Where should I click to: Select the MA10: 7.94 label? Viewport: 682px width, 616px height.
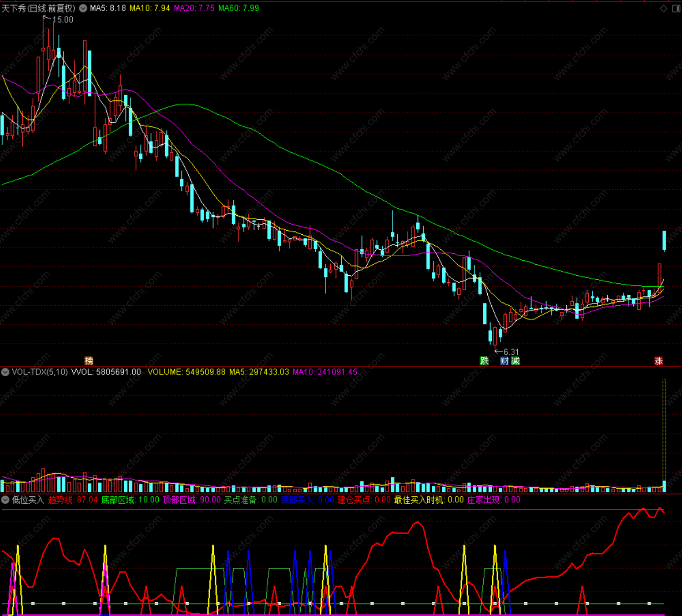click(x=150, y=8)
